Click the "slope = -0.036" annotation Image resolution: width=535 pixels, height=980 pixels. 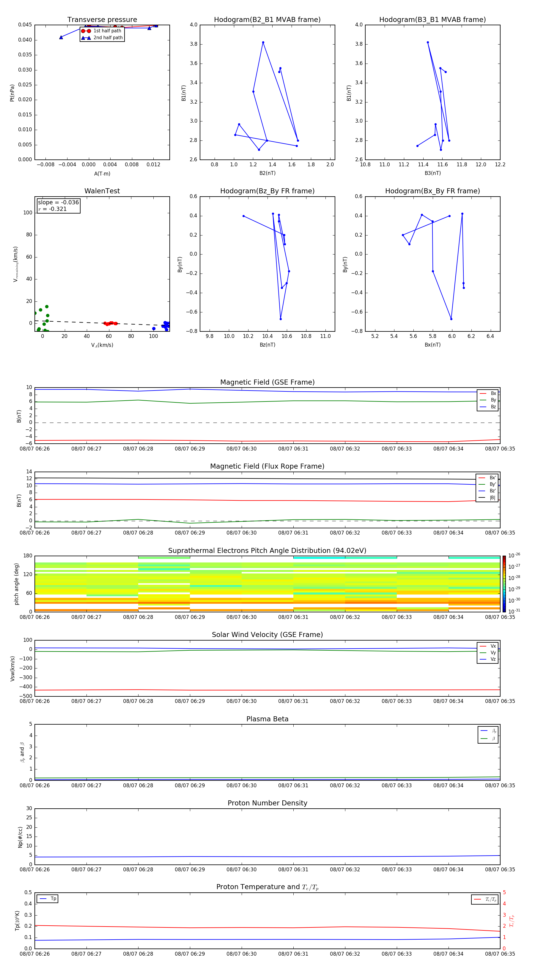(58, 203)
